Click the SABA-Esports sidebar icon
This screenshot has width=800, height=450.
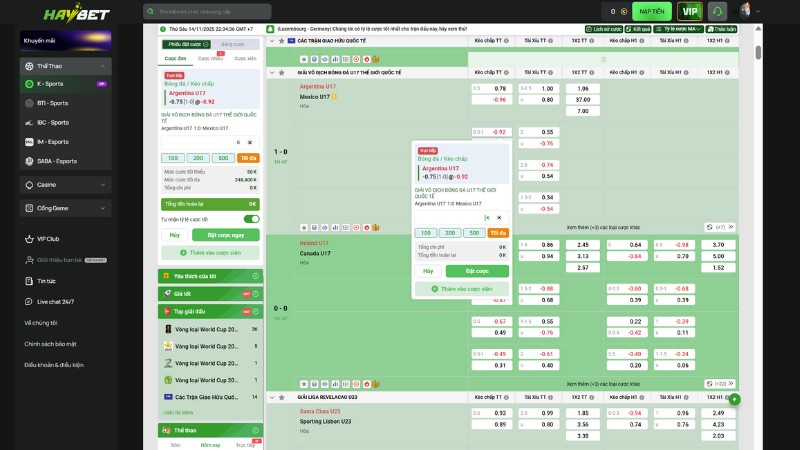(29, 161)
